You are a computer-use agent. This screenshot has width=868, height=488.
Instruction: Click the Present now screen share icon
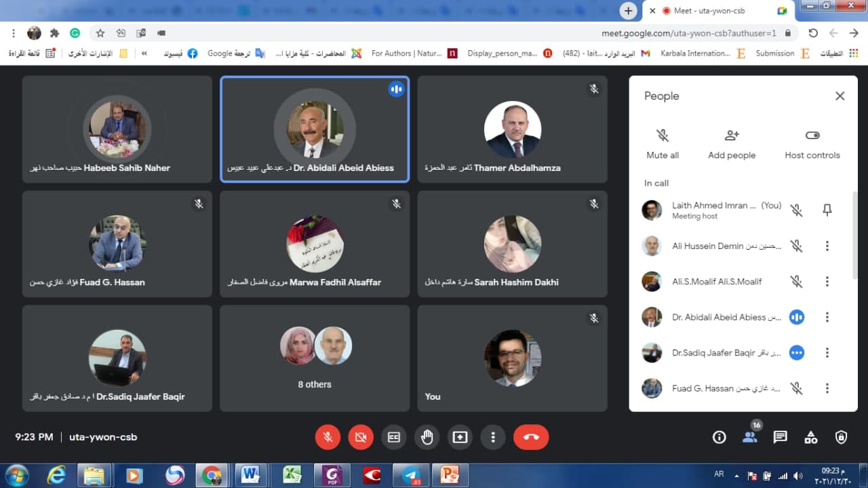(460, 437)
